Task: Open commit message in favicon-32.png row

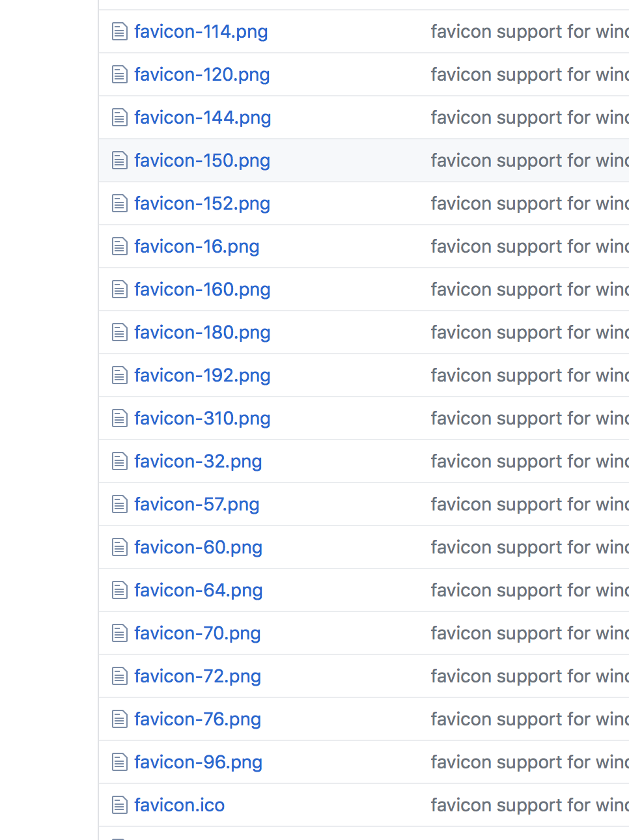Action: 529,461
